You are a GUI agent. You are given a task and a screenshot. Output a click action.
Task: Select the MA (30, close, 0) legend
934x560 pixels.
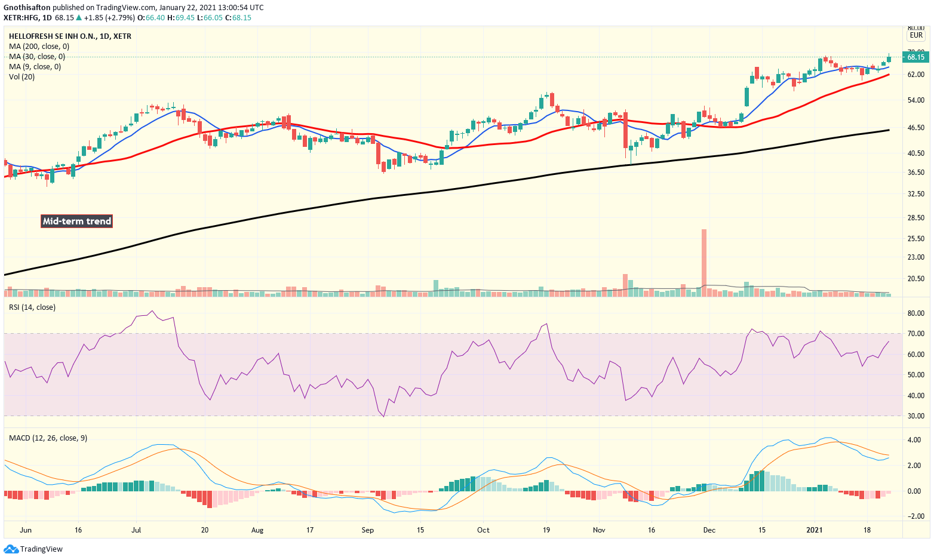pos(37,57)
